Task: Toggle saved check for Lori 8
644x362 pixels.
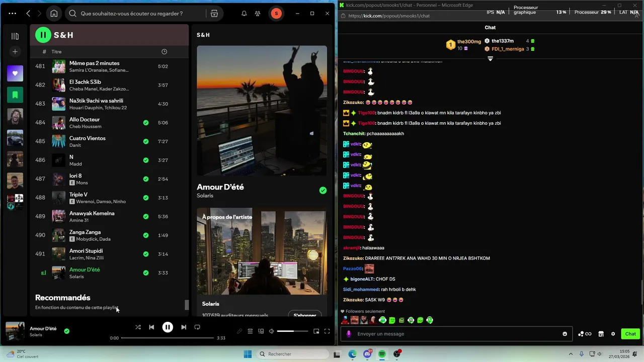Action: point(146,179)
